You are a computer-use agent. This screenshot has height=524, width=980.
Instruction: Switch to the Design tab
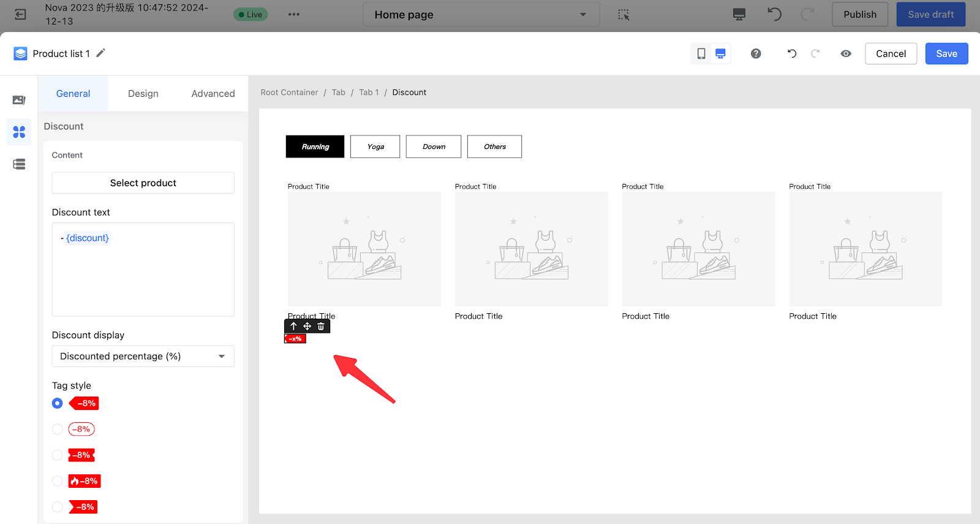click(x=143, y=94)
